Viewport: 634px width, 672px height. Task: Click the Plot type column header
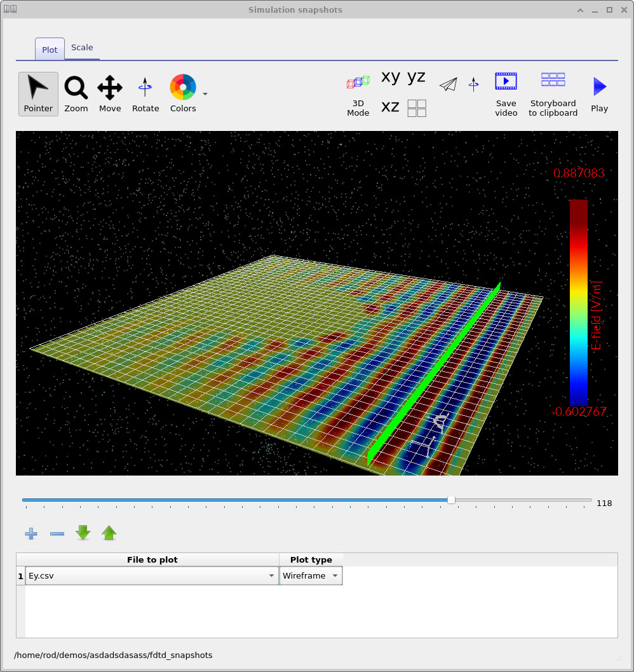(x=311, y=559)
